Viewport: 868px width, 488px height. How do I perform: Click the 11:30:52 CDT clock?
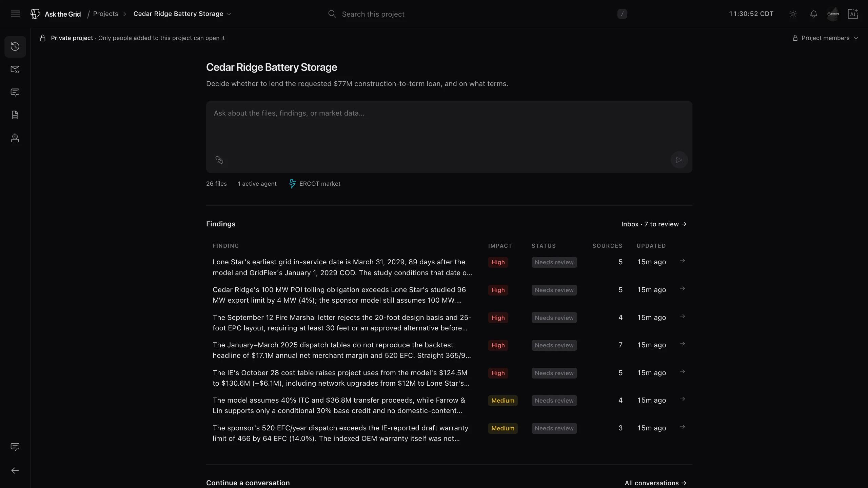[751, 14]
